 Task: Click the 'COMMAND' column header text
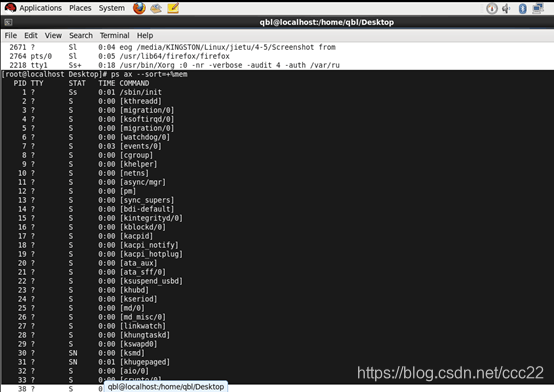pyautogui.click(x=134, y=83)
